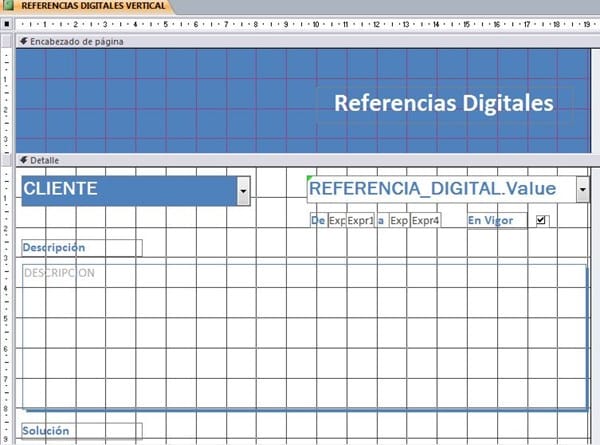Select the Referencias Digitales title label
600x445 pixels.
pyautogui.click(x=444, y=103)
